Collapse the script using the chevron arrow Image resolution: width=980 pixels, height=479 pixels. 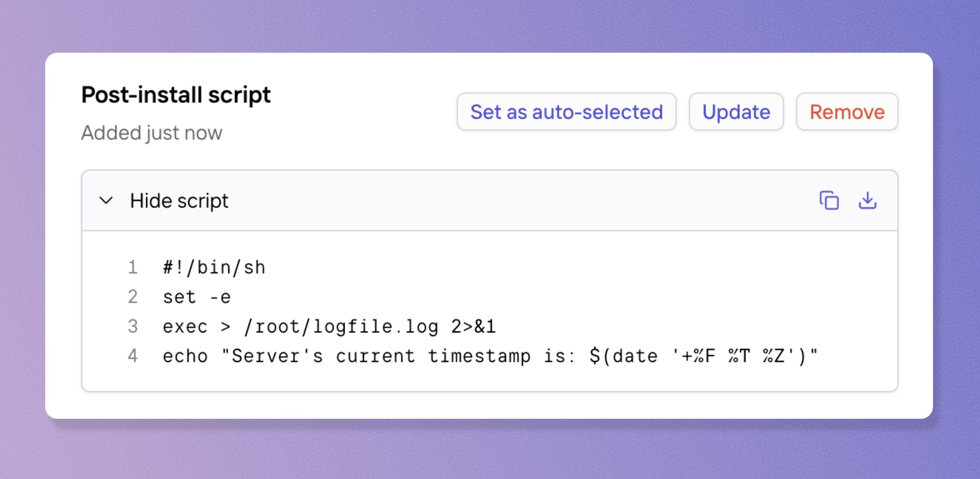(106, 200)
